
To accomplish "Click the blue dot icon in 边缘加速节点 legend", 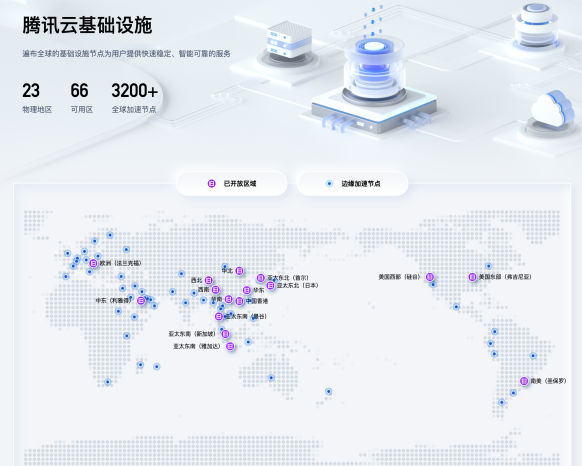I will (x=329, y=183).
